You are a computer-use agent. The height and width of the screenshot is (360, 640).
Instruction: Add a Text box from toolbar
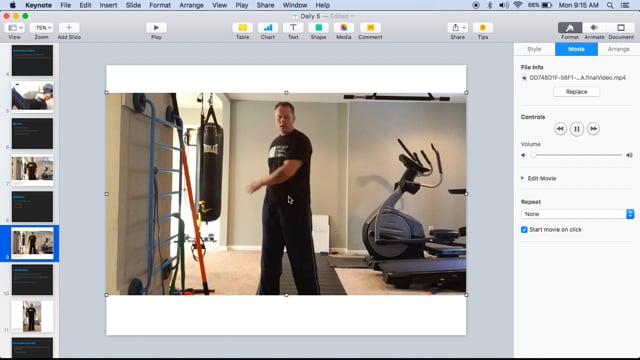pyautogui.click(x=293, y=27)
